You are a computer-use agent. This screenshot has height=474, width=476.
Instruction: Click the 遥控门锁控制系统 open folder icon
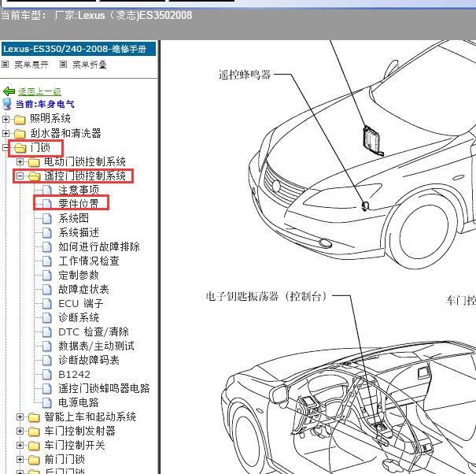pos(35,176)
